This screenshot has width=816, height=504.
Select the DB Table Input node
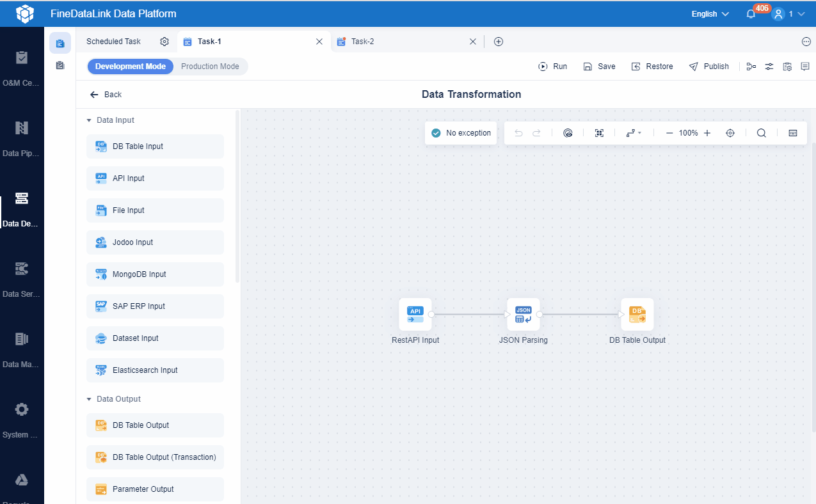(x=155, y=146)
